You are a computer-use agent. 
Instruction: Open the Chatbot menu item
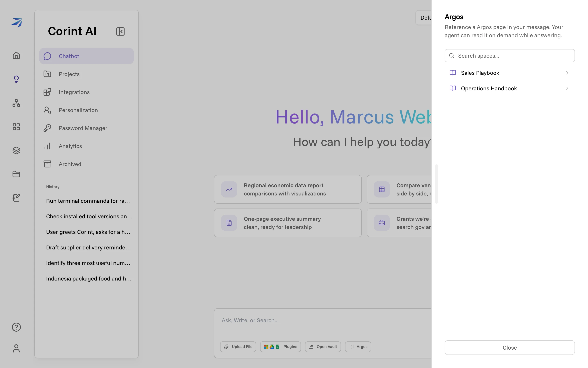(87, 56)
